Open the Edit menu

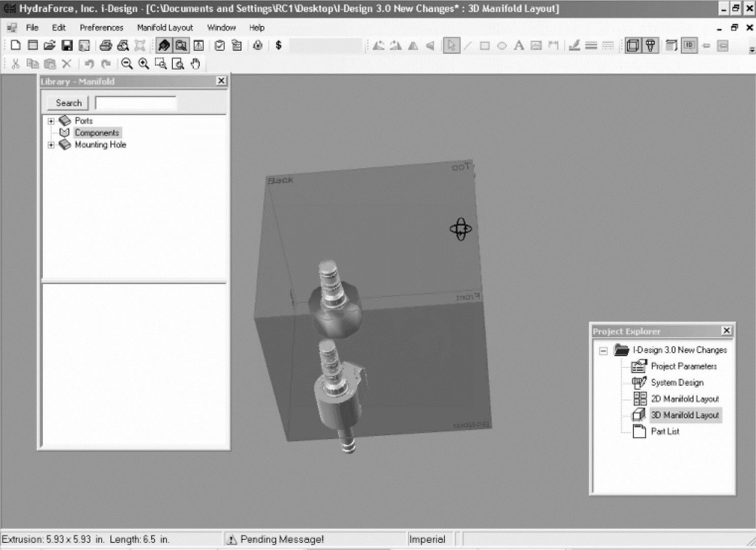tap(58, 27)
